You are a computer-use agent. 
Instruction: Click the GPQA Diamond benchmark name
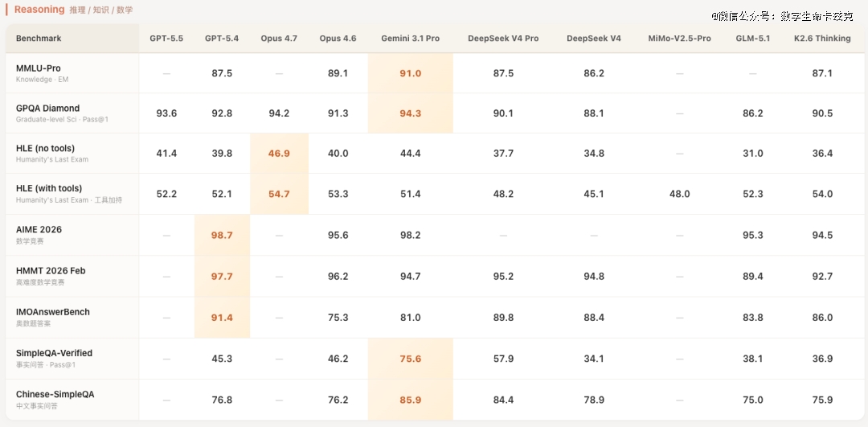coord(48,108)
